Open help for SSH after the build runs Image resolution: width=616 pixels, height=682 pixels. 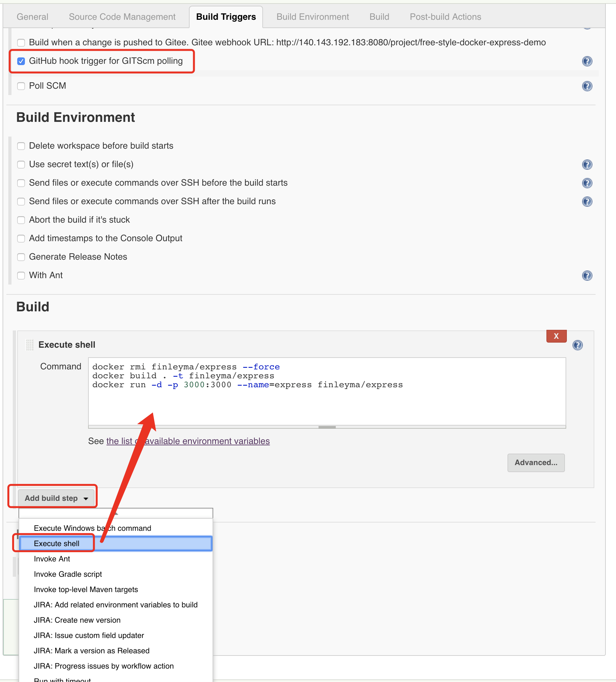click(x=587, y=202)
